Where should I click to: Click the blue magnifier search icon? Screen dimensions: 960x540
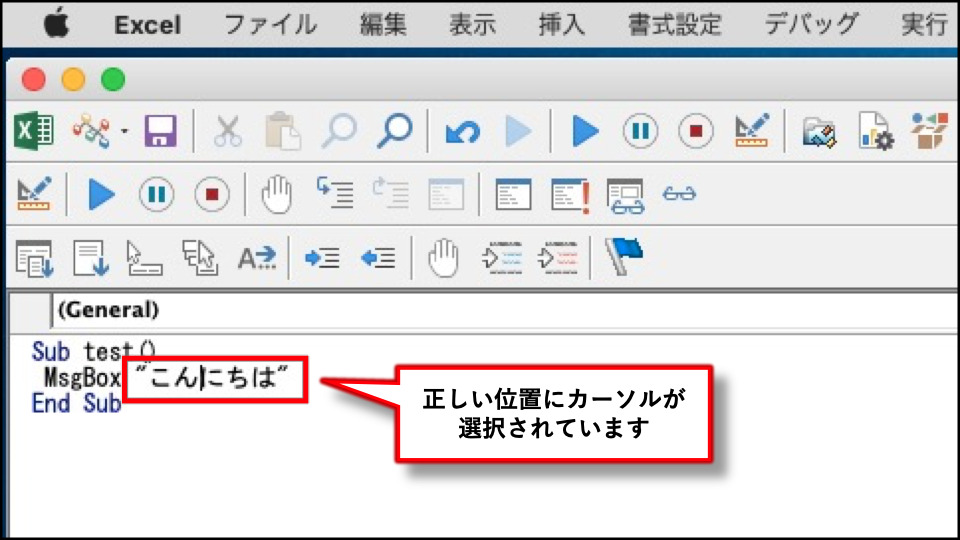pyautogui.click(x=395, y=130)
